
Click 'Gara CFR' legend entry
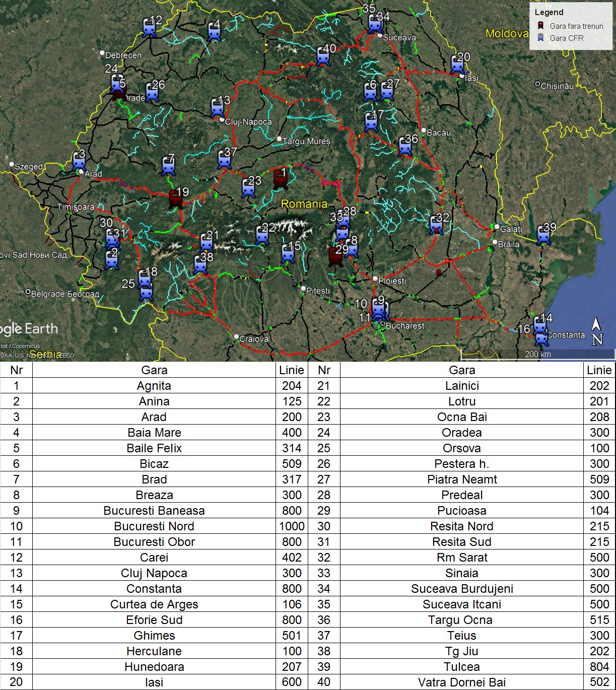[x=567, y=38]
